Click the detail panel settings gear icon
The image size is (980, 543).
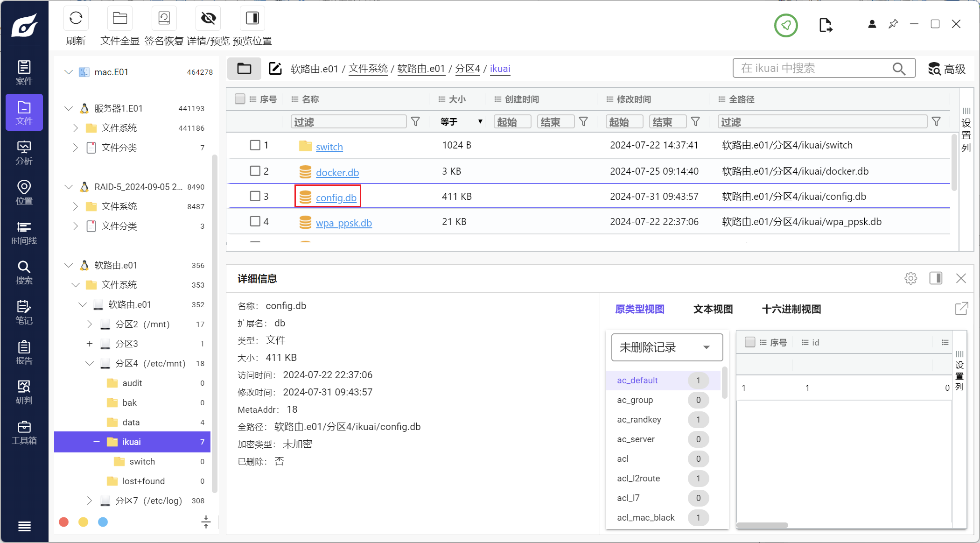(910, 278)
